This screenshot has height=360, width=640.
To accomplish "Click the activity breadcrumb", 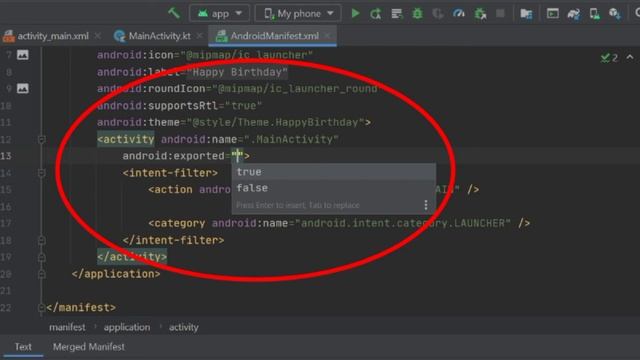I will [x=184, y=327].
